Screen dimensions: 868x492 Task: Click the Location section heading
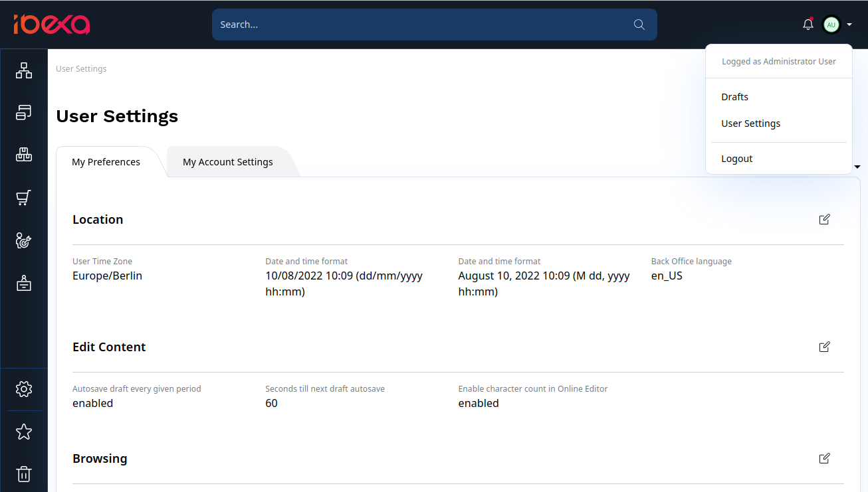(98, 220)
